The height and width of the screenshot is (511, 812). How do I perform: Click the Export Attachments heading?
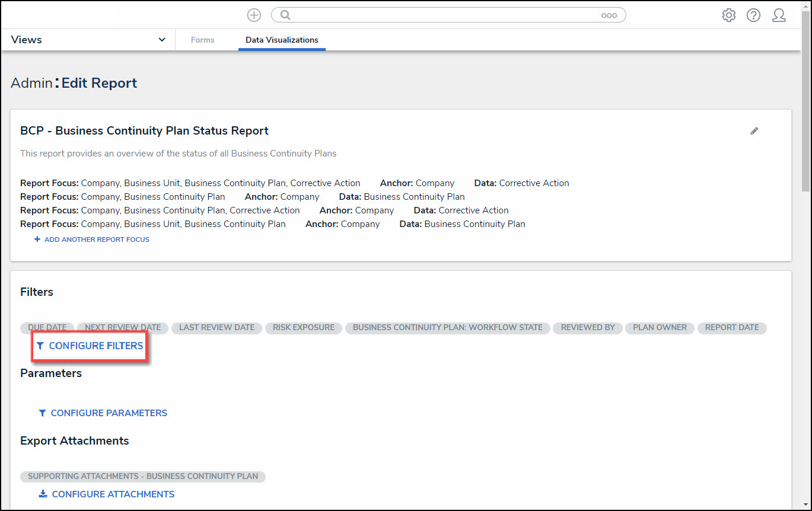pos(75,441)
